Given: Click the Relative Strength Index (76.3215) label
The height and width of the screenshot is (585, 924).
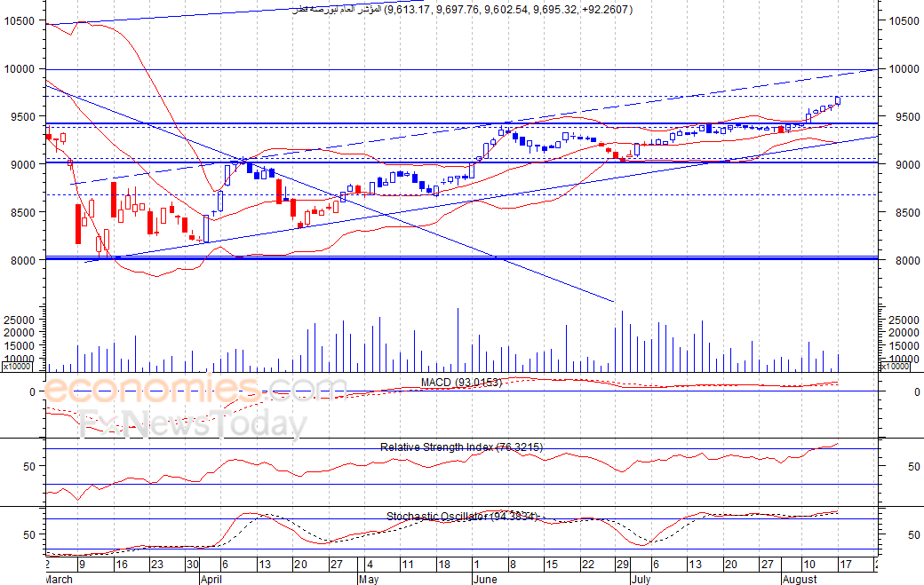Looking at the screenshot, I should tap(461, 447).
